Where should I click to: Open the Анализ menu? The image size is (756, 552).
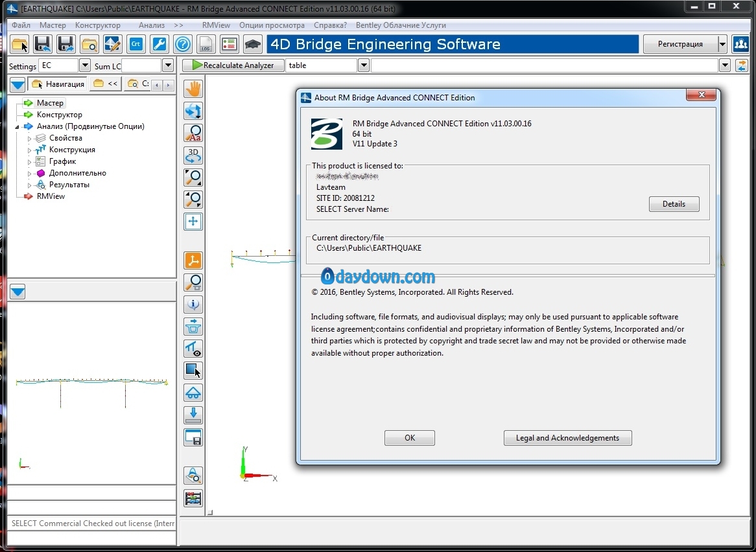pyautogui.click(x=152, y=25)
